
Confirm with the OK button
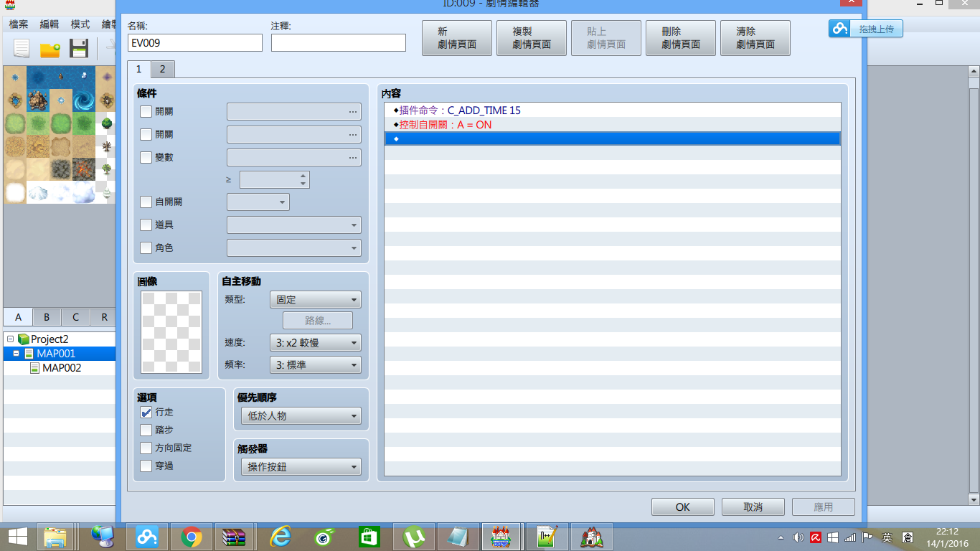tap(683, 507)
